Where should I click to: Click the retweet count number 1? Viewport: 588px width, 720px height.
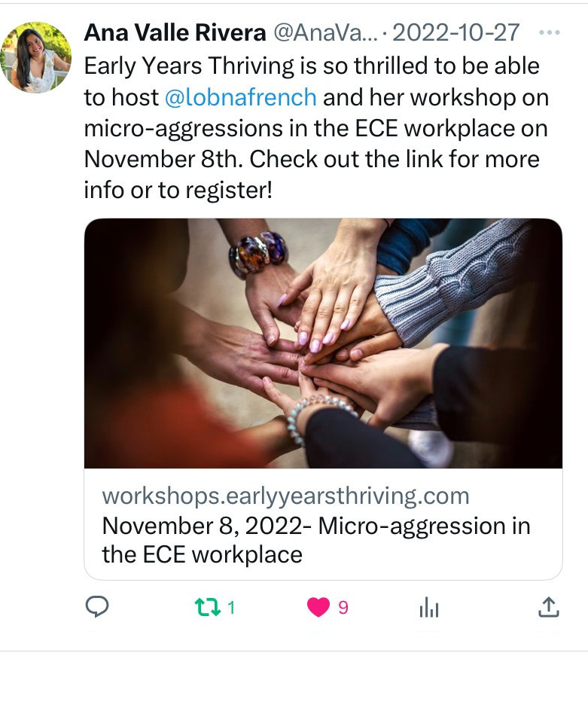point(231,608)
